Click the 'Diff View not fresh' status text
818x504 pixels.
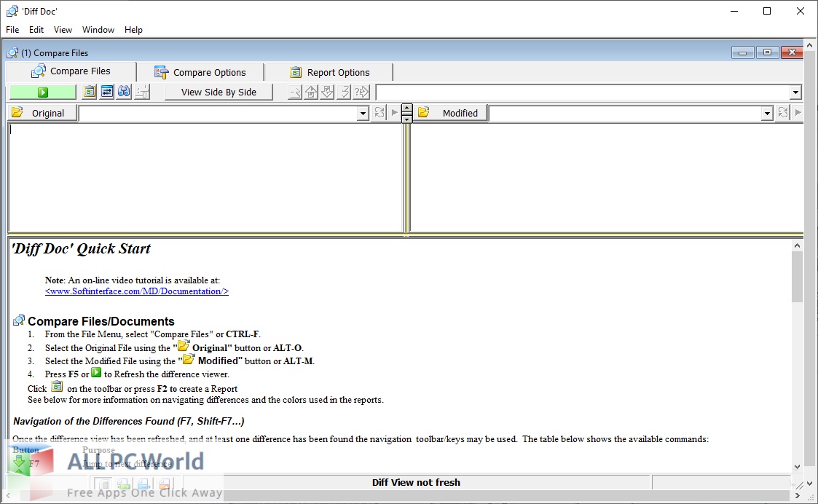coord(416,483)
